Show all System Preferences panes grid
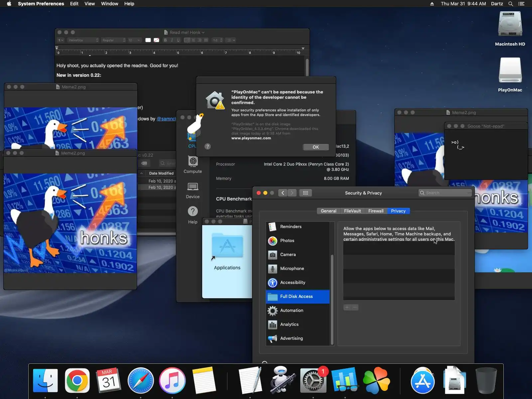This screenshot has width=532, height=399. pyautogui.click(x=305, y=193)
